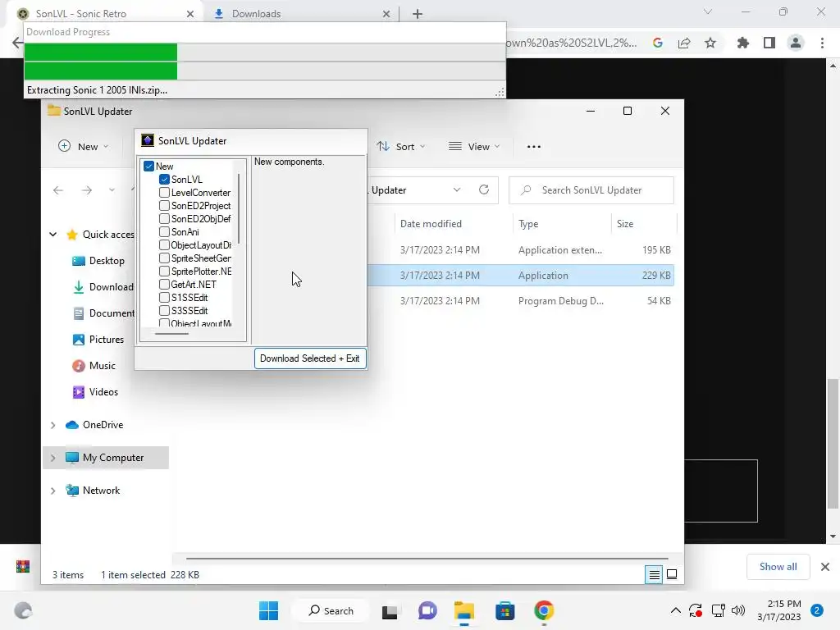Click Download Selected + Exit button
The image size is (840, 630).
[310, 358]
